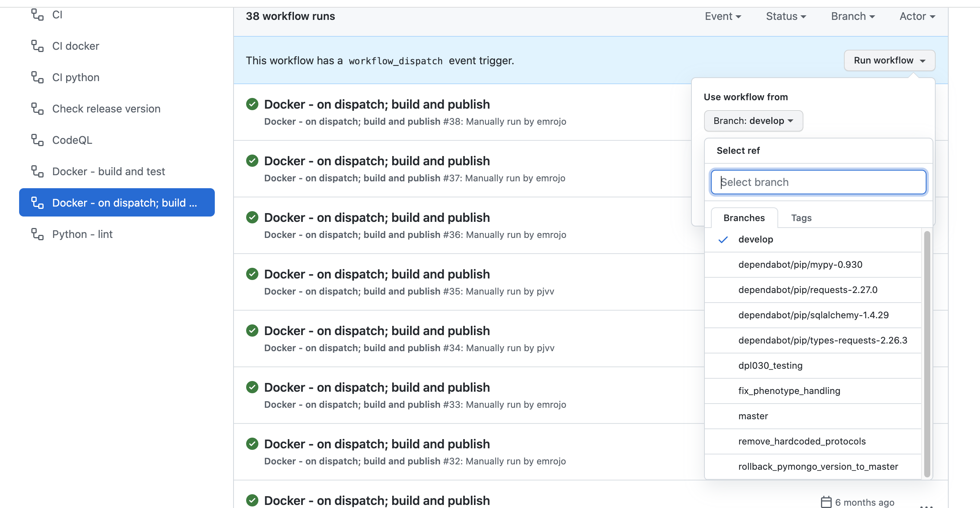The height and width of the screenshot is (508, 980).
Task: Click the green success icon on run #32
Action: [x=252, y=444]
